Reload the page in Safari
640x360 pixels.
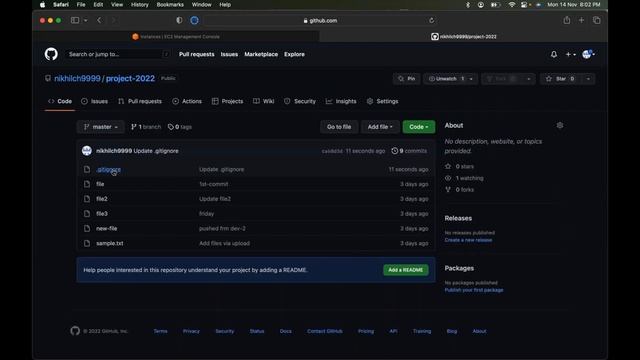pos(431,20)
